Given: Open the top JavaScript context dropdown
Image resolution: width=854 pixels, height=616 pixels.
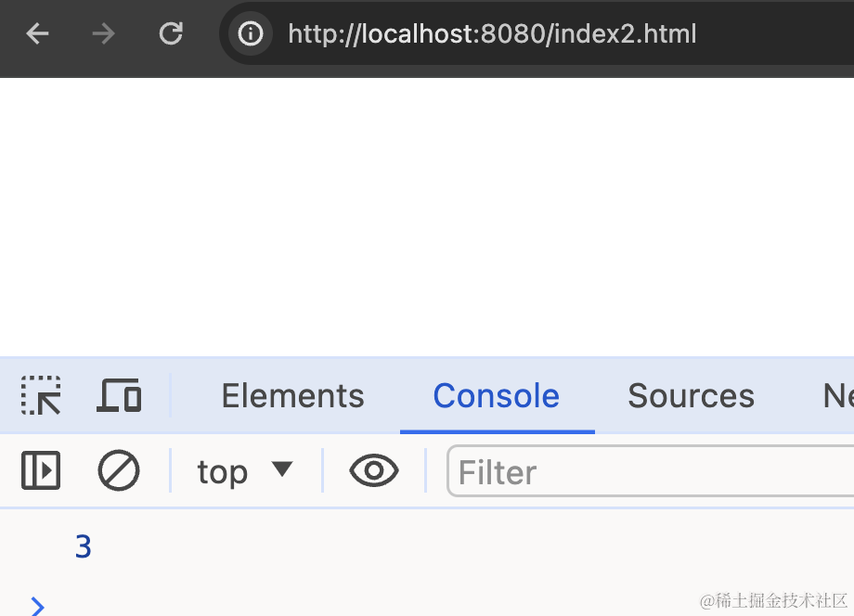Looking at the screenshot, I should (x=245, y=471).
